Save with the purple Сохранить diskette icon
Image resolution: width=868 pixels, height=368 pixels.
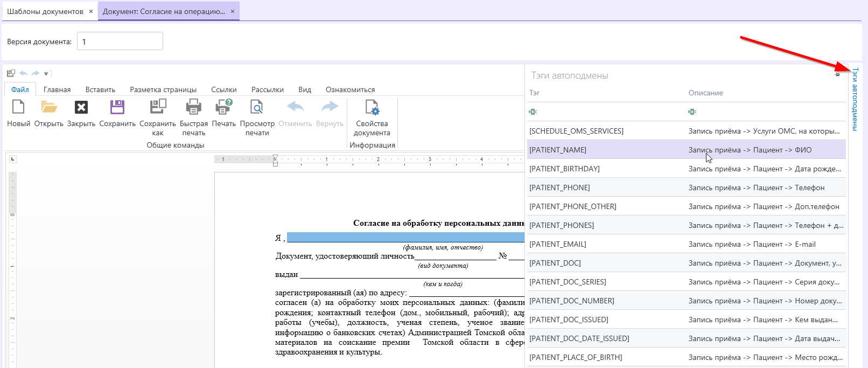point(117,107)
